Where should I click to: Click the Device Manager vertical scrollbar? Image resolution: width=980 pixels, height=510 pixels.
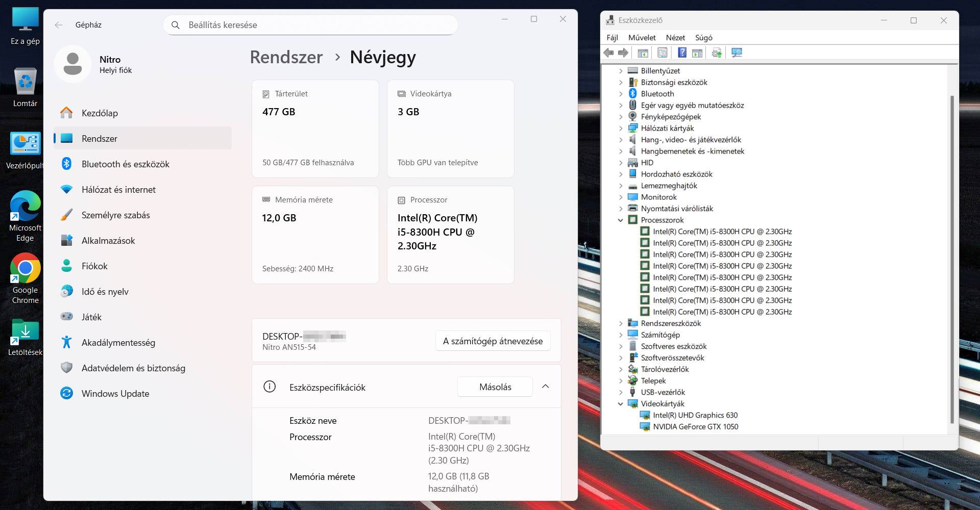[x=952, y=259]
